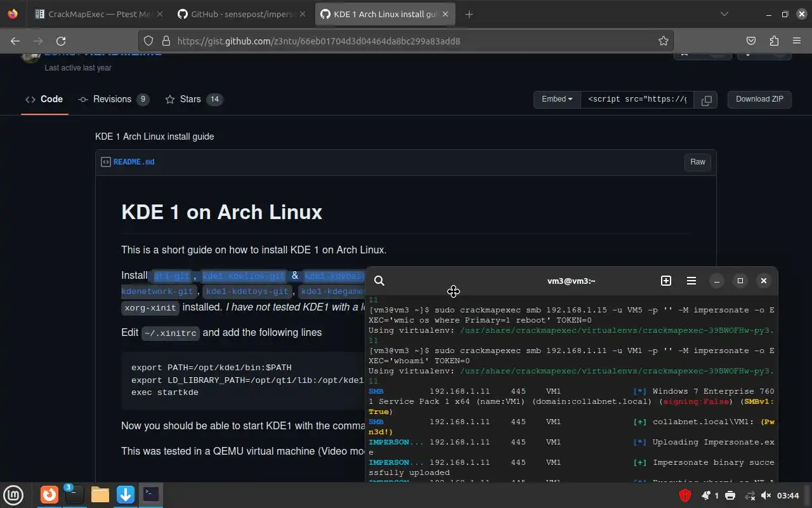Open the Linux Mint start menu
The image size is (812, 508).
click(13, 495)
